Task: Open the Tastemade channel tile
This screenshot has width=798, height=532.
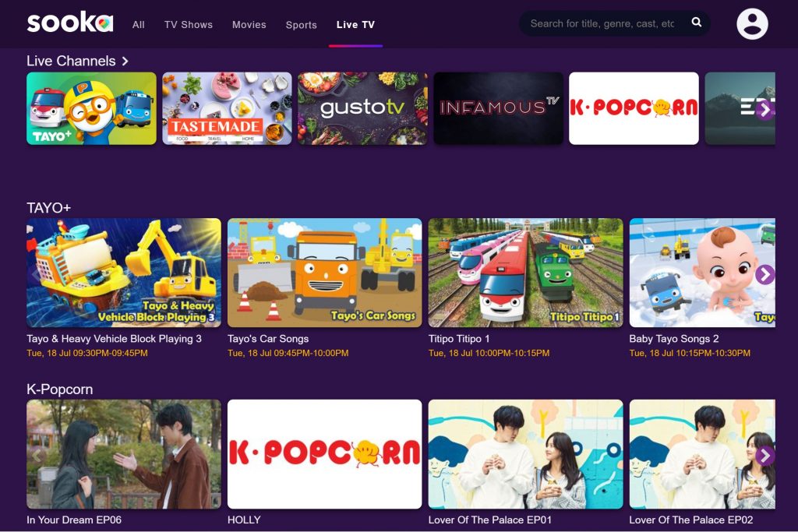Action: pyautogui.click(x=227, y=108)
